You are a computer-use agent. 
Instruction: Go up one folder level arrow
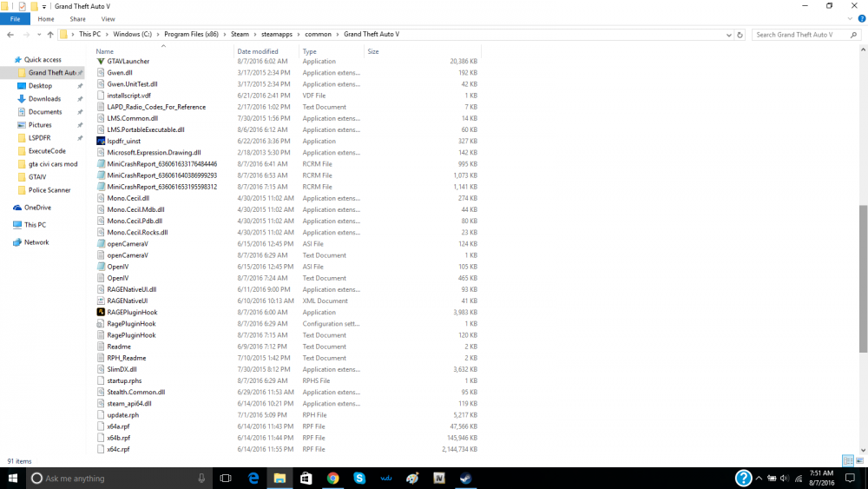50,35
